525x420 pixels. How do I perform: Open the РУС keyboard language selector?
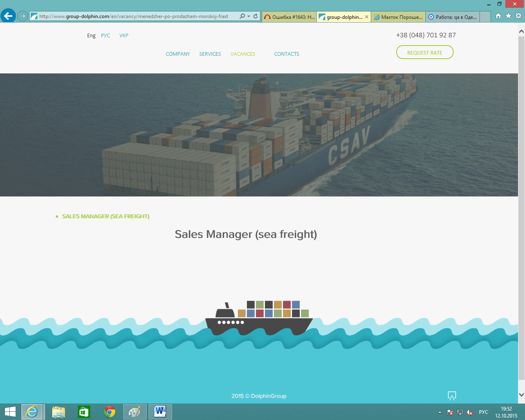coord(484,412)
